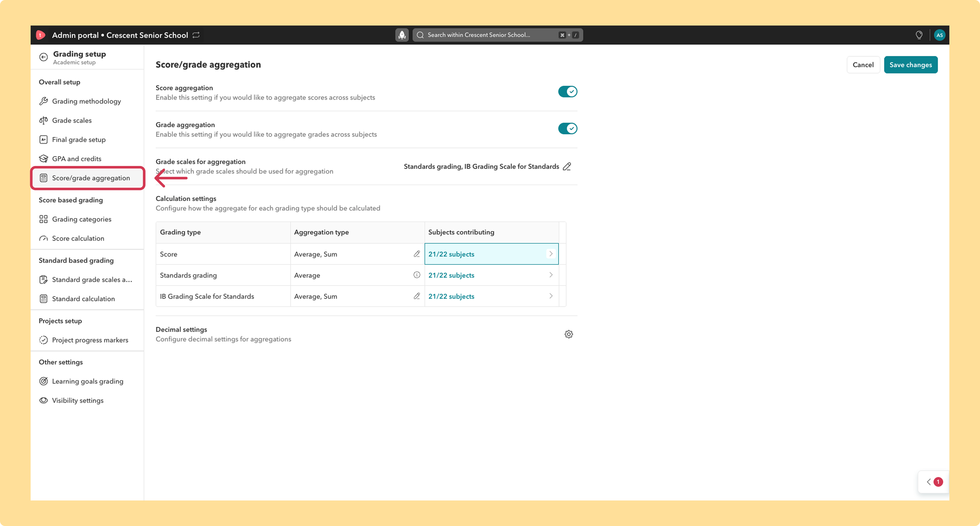Viewport: 980px width, 526px height.
Task: Click the red app logo icon
Action: pyautogui.click(x=40, y=35)
